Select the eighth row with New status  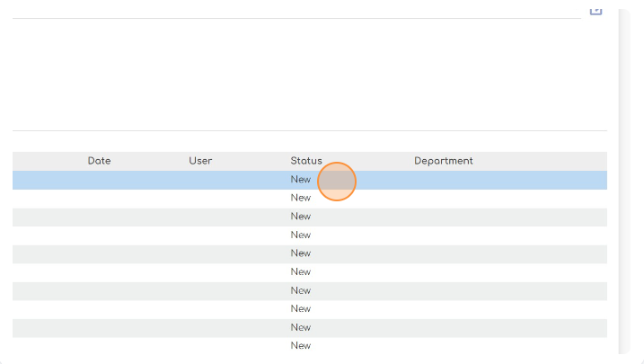[301, 309]
